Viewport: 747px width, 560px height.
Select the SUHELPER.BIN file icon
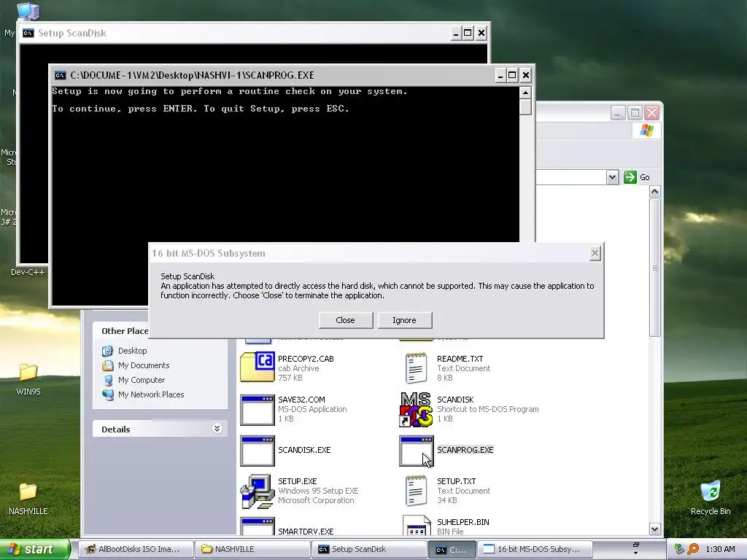pyautogui.click(x=417, y=526)
